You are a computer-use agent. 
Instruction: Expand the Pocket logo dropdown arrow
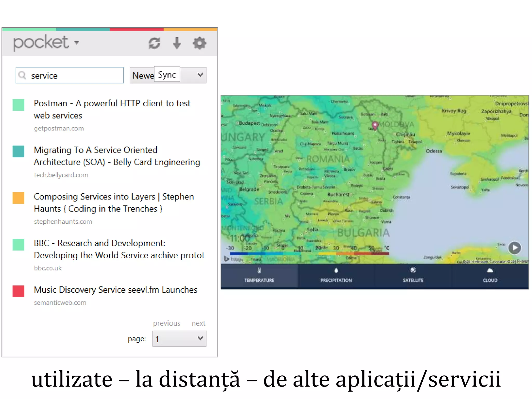[76, 42]
